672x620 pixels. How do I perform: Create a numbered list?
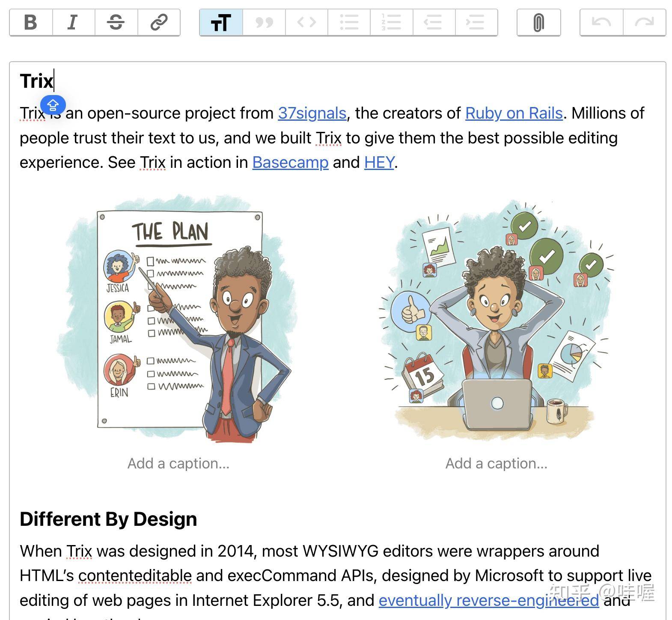tap(391, 22)
